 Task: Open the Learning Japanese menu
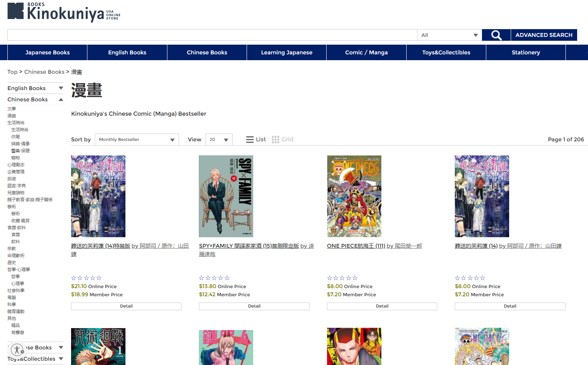tap(286, 52)
